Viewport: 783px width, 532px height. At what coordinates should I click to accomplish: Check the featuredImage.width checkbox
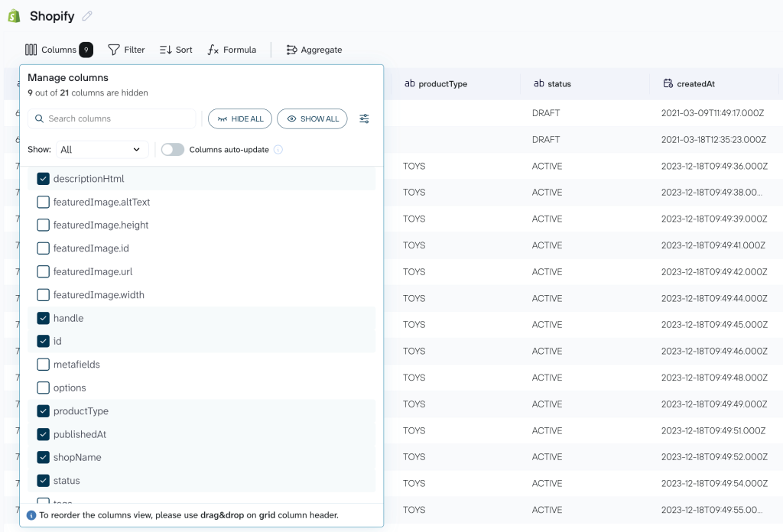[x=44, y=295]
